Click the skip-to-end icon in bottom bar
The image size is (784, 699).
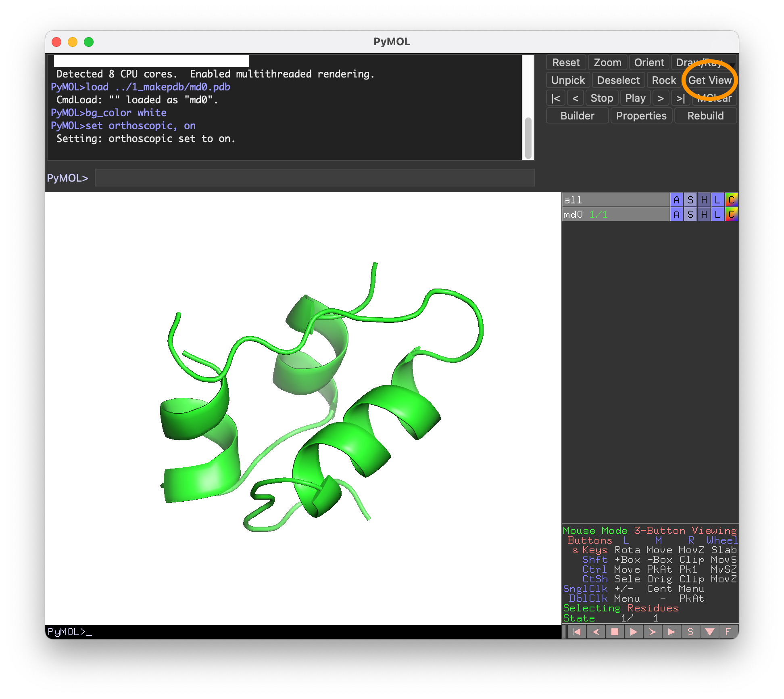click(671, 632)
